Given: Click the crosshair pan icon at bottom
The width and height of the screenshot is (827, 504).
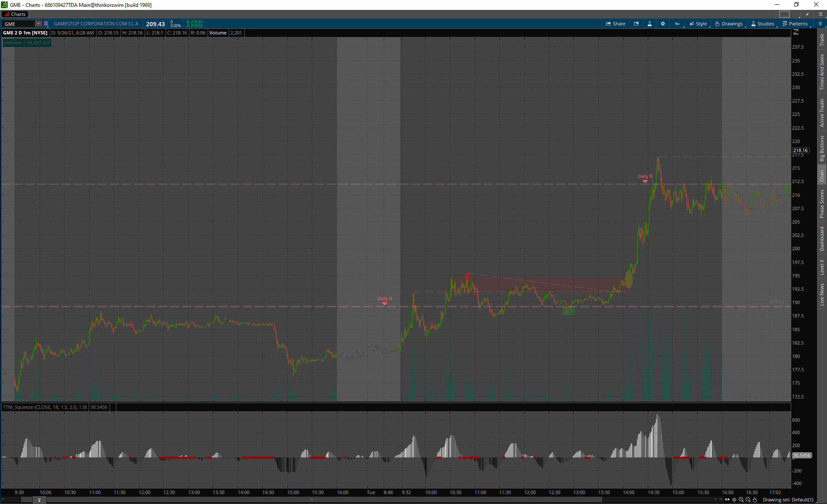Looking at the screenshot, I should pyautogui.click(x=734, y=500).
